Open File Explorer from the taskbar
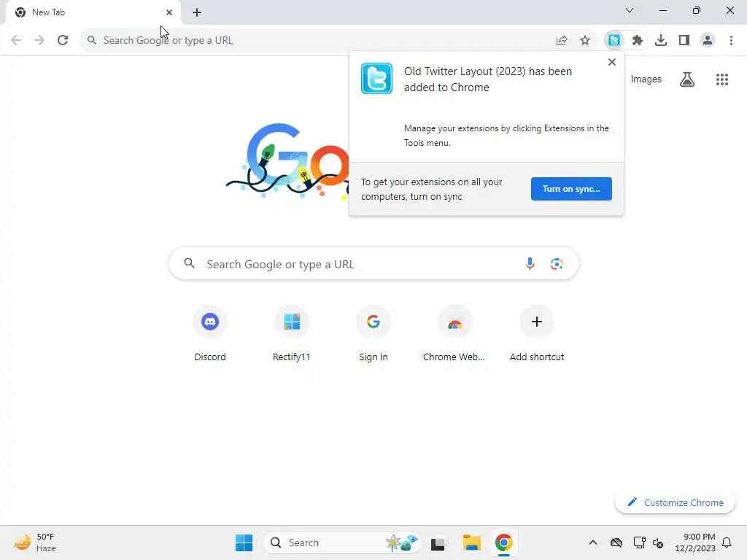 coord(472,542)
